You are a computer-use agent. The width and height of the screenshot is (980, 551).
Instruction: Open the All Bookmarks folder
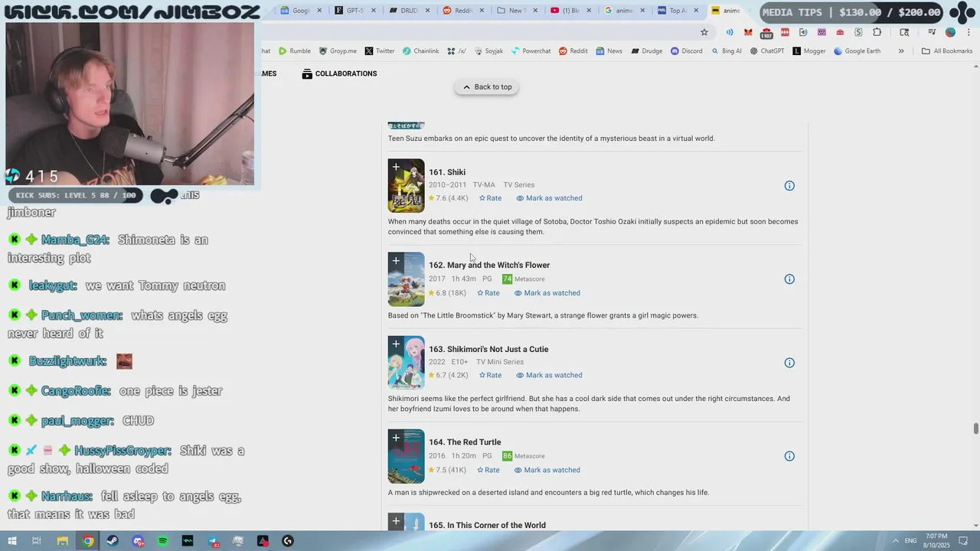click(x=947, y=51)
